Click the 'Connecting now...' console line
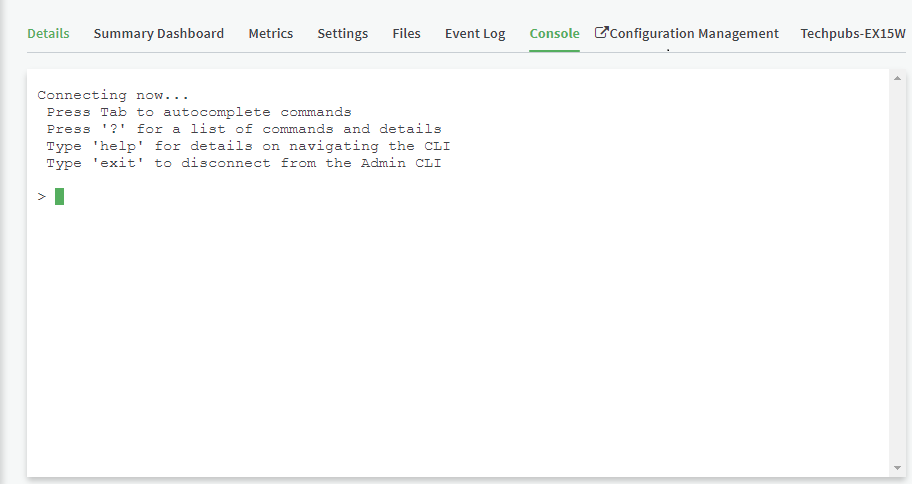This screenshot has width=912, height=484. (x=113, y=95)
